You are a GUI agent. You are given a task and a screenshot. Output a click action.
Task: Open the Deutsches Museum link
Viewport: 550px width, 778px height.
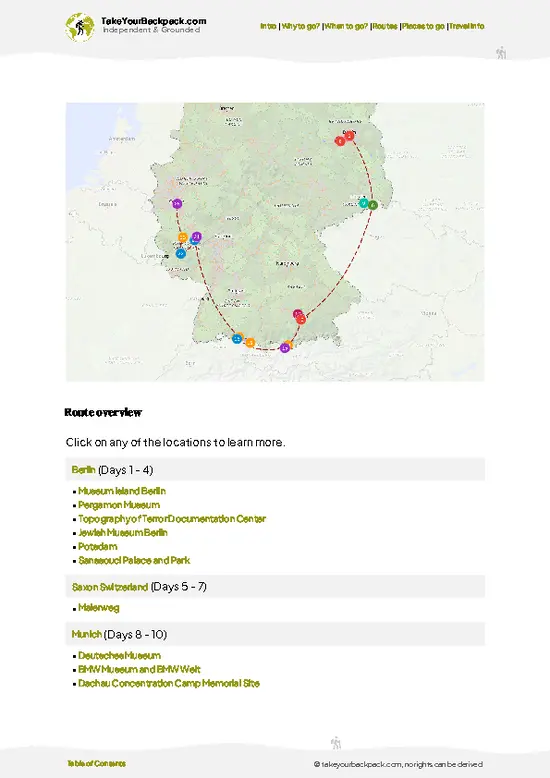click(120, 655)
